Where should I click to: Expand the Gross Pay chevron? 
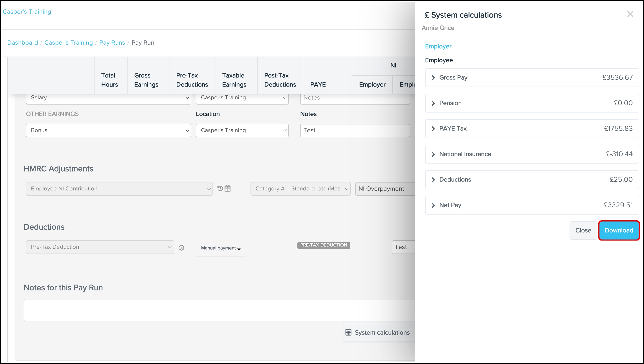[433, 78]
